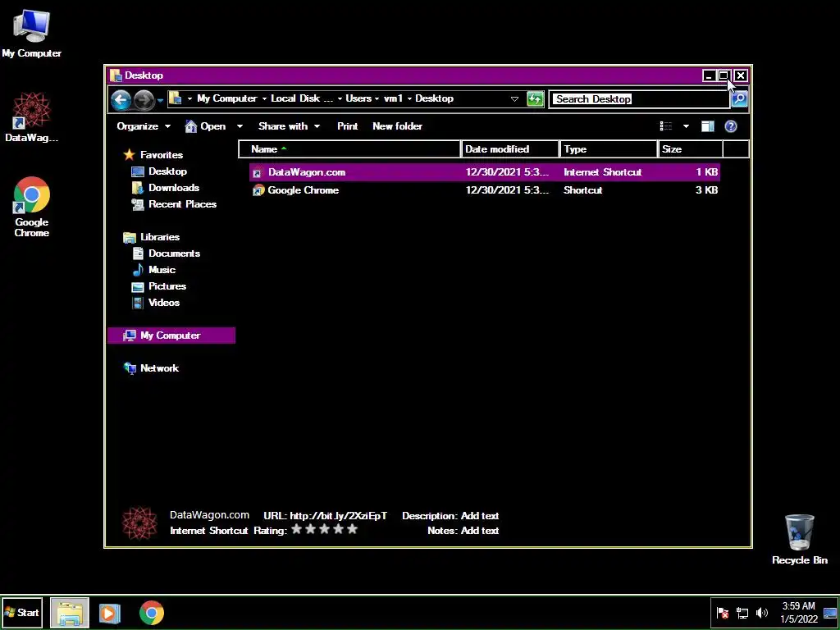Click the Forward navigation arrow

[144, 99]
